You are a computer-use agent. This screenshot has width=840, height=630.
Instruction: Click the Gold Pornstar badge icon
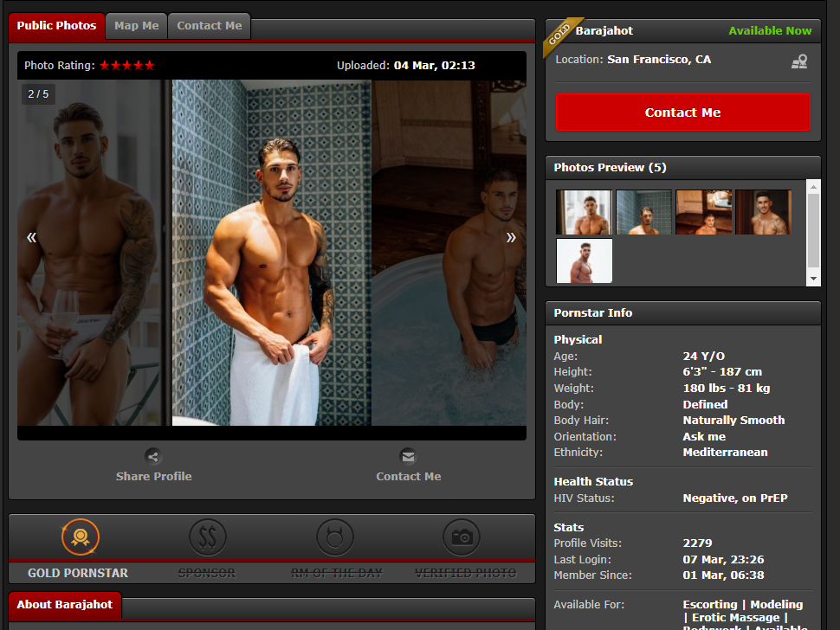click(x=81, y=537)
